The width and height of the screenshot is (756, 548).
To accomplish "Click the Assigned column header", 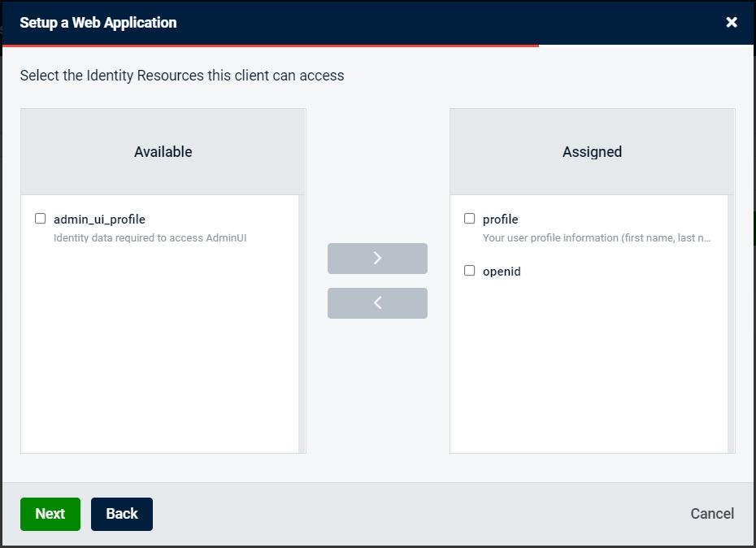I will [x=592, y=151].
